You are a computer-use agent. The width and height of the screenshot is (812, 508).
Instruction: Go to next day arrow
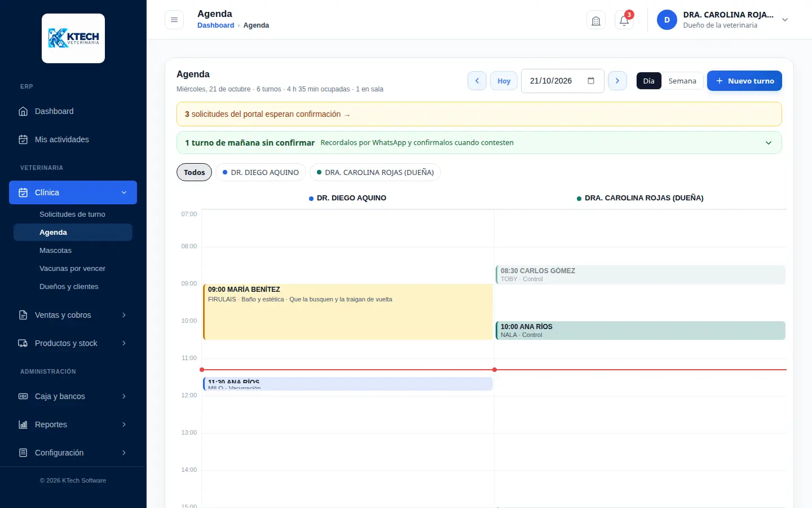617,81
